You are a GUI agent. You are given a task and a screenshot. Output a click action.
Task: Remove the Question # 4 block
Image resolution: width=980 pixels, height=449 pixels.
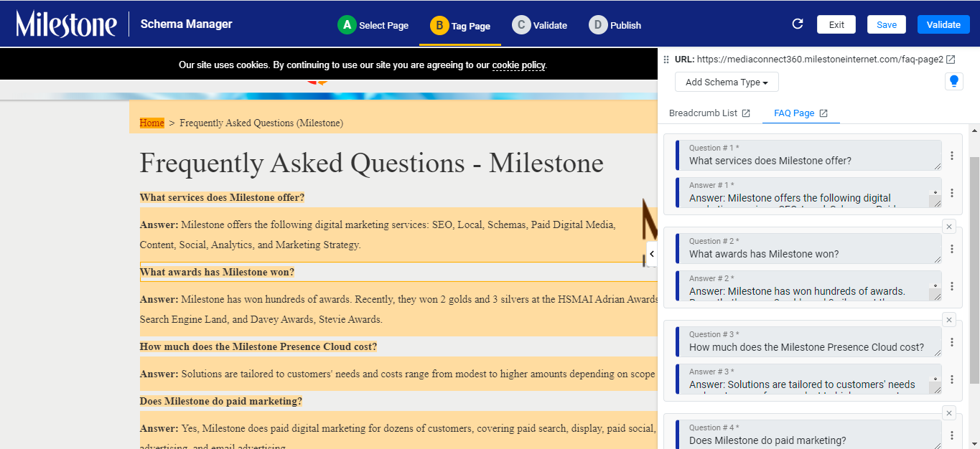click(949, 413)
